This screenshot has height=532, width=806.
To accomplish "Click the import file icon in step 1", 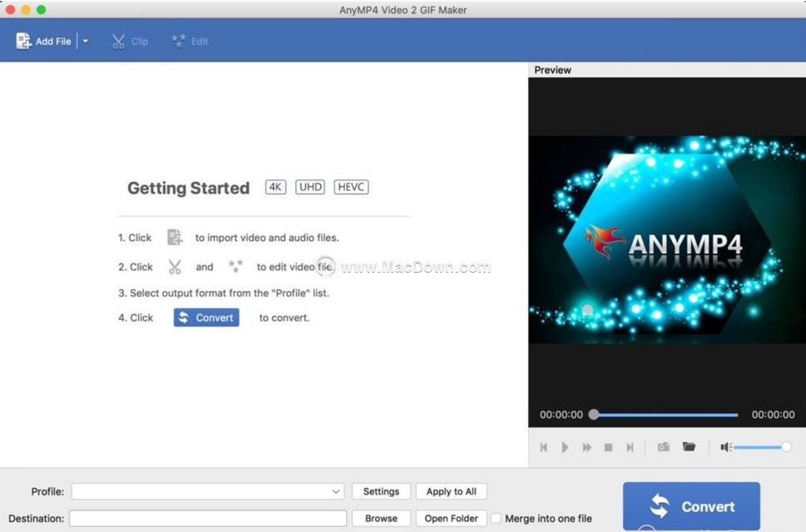I will (175, 237).
